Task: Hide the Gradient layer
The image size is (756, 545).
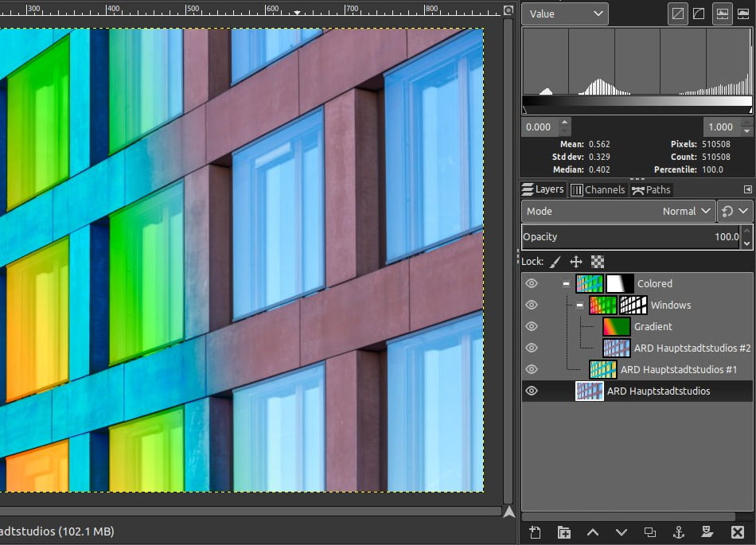Action: tap(531, 326)
